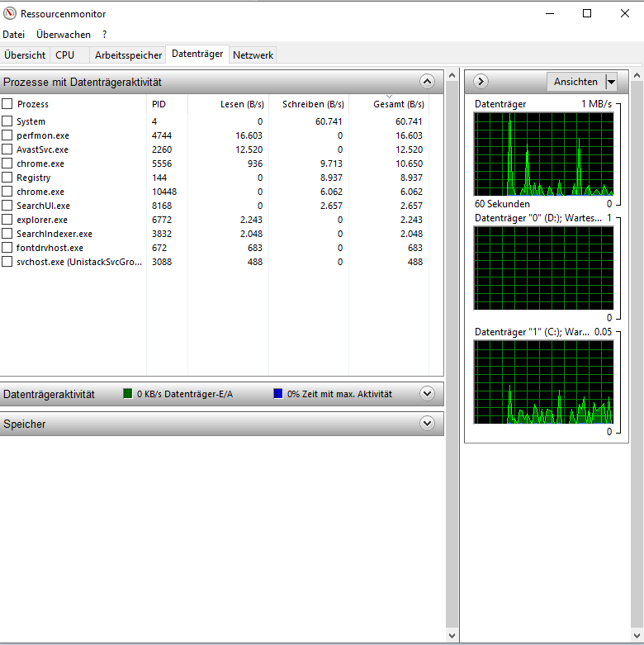Switch to the Arbeitsspeicher tab
The width and height of the screenshot is (644, 645).
(128, 55)
